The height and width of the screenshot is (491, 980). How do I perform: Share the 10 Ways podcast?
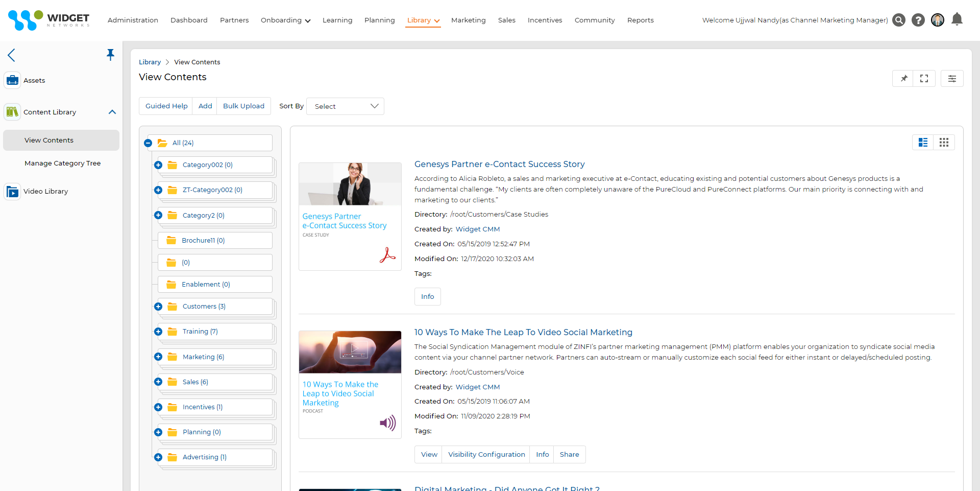569,455
